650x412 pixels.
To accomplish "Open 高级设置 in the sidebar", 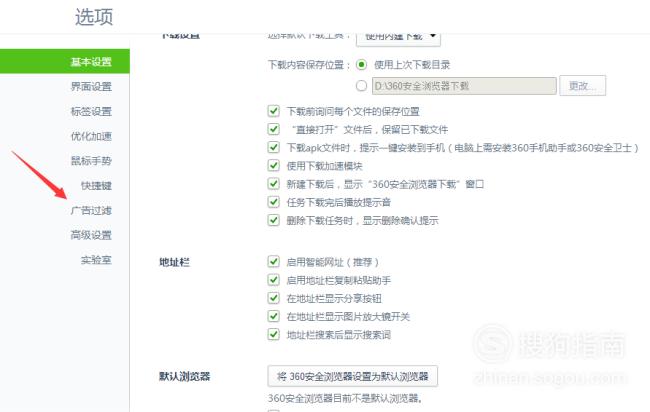I will 91,235.
